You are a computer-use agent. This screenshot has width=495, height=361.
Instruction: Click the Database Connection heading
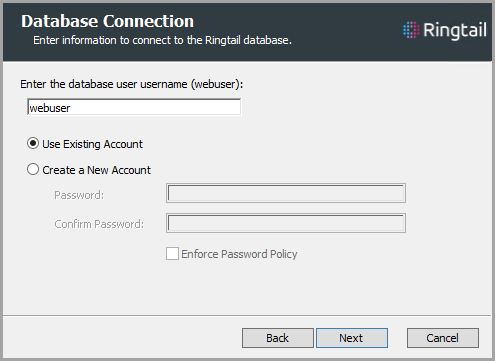tap(107, 21)
